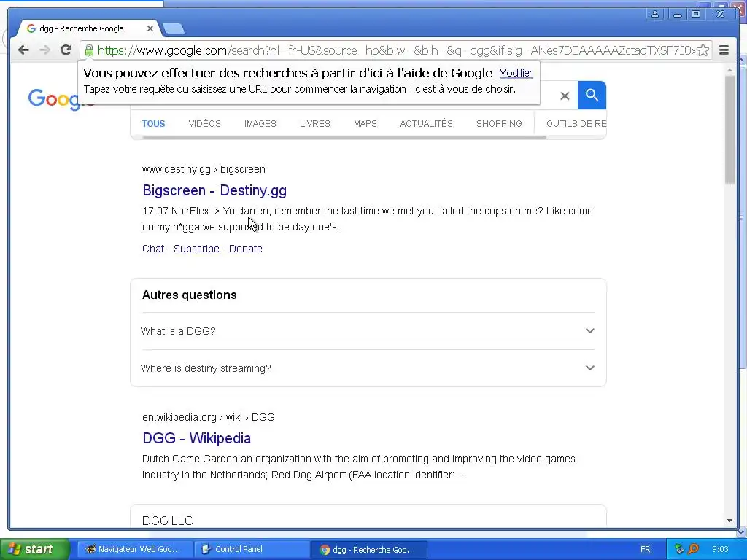
Task: Clear search box with X icon
Action: 565,96
